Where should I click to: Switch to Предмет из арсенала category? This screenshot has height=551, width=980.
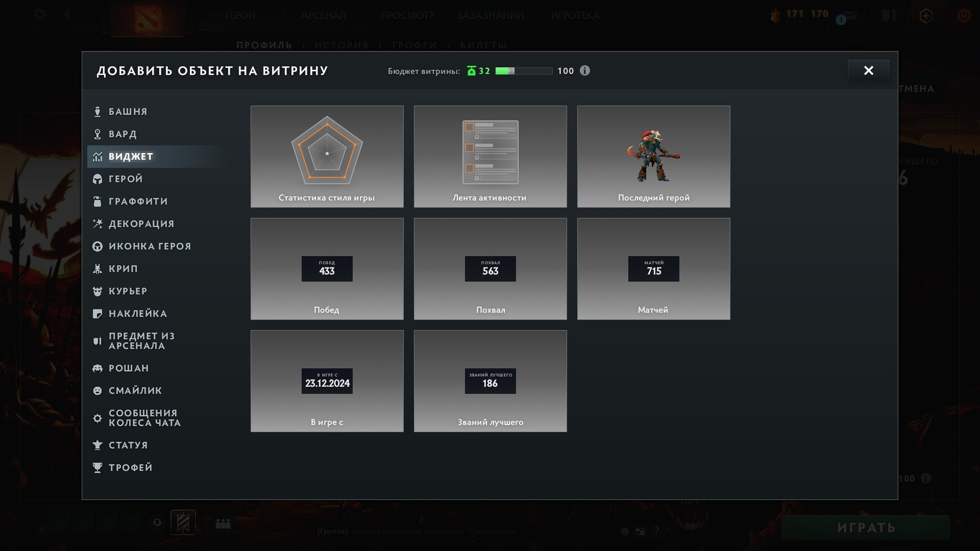[x=141, y=341]
